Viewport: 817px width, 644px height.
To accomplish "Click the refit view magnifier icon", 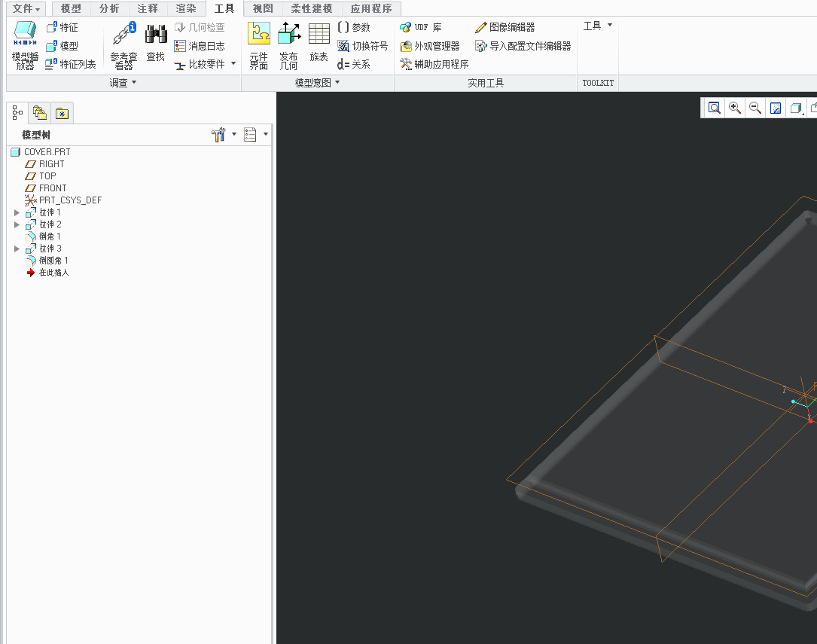I will tap(715, 108).
